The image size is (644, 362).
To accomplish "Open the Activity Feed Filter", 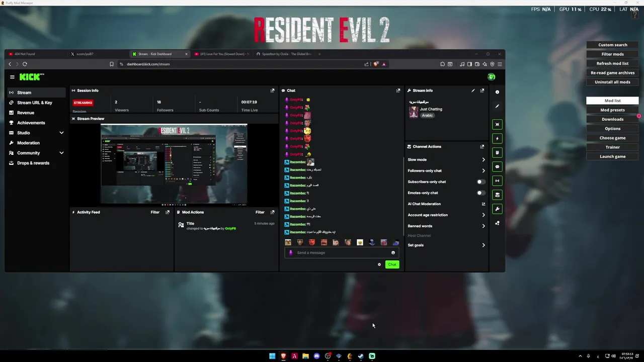I will point(155,212).
